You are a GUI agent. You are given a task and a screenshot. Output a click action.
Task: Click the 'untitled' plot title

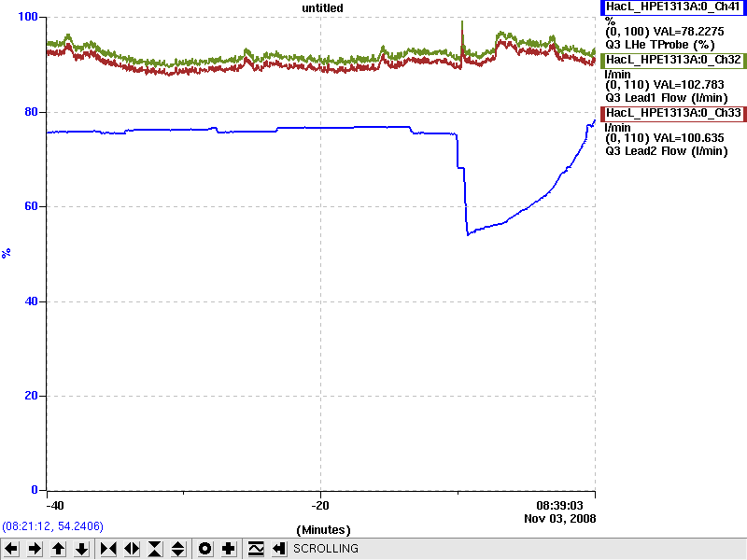[322, 8]
